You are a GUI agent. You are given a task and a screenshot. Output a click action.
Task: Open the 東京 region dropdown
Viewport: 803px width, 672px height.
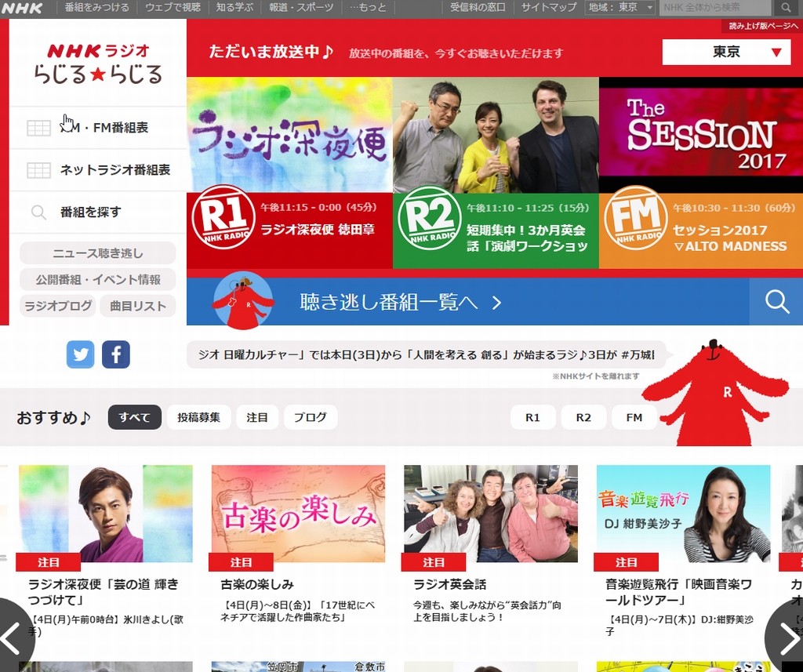point(726,53)
